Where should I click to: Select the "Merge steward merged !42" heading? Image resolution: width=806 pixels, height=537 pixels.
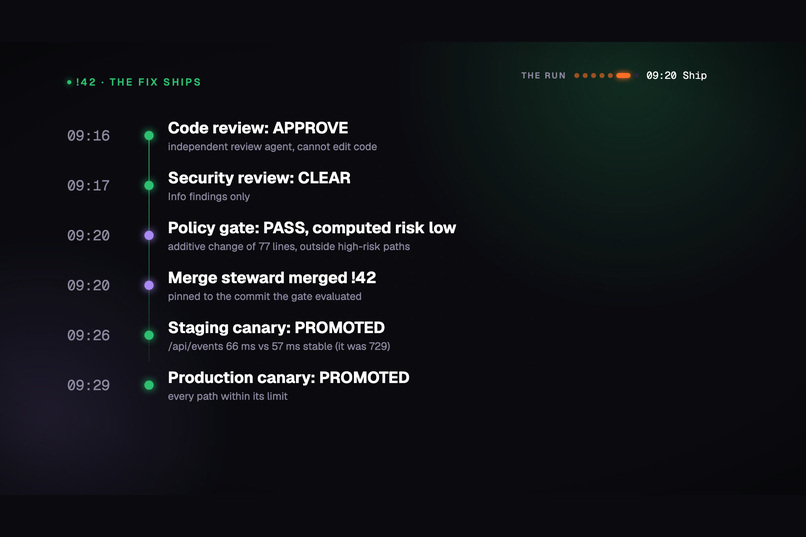tap(272, 277)
